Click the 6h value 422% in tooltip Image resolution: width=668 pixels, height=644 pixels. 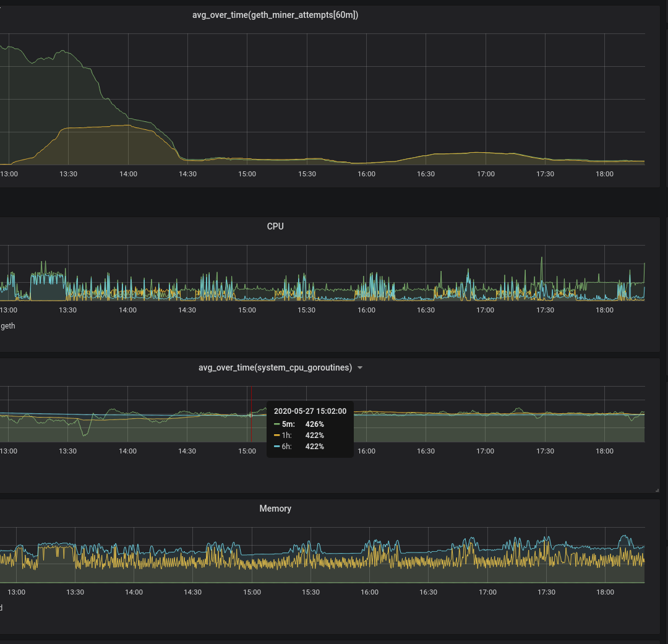pos(314,446)
